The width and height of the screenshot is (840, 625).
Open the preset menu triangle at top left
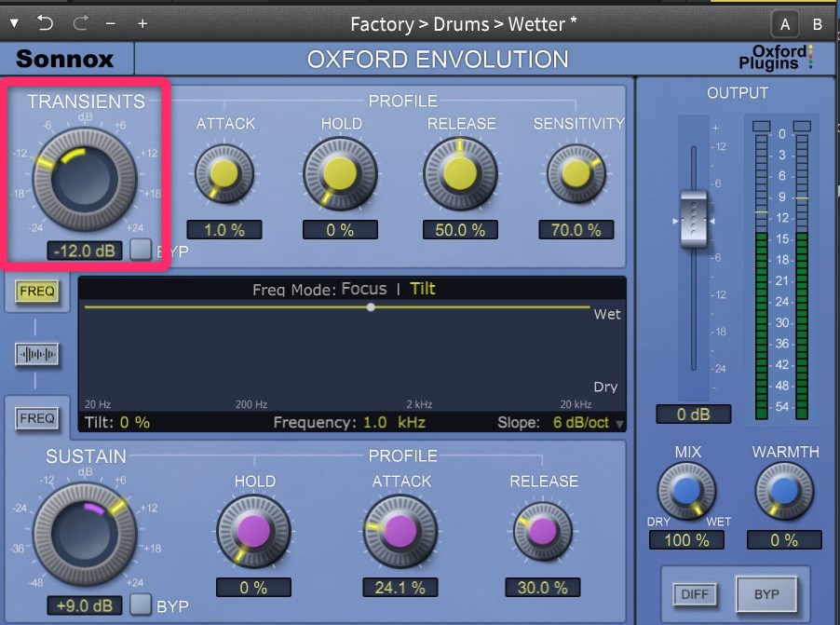[x=14, y=23]
